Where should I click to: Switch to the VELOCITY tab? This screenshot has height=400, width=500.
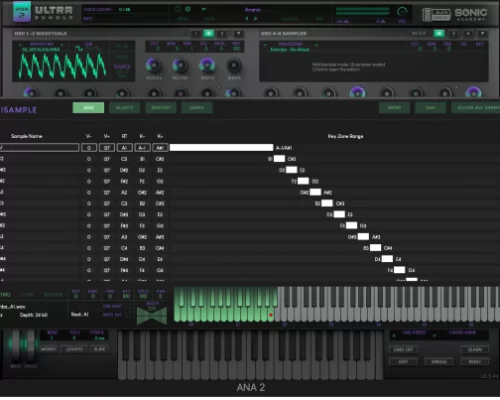point(124,108)
